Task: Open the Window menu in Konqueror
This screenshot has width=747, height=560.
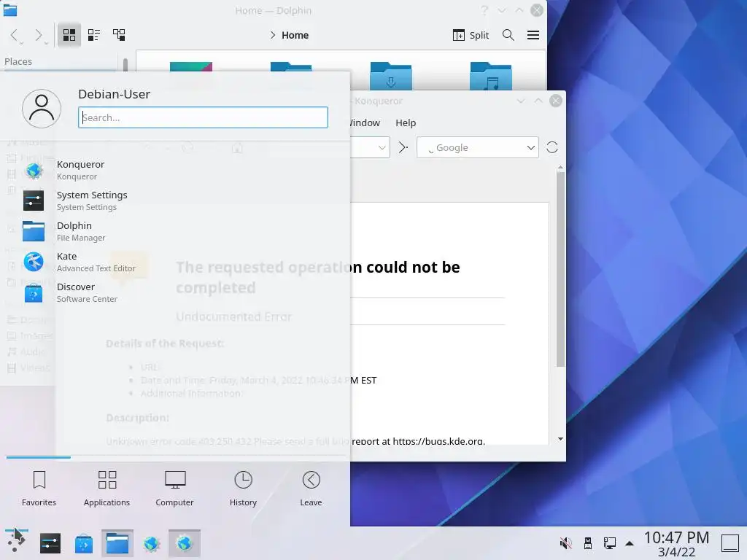Action: (x=365, y=122)
